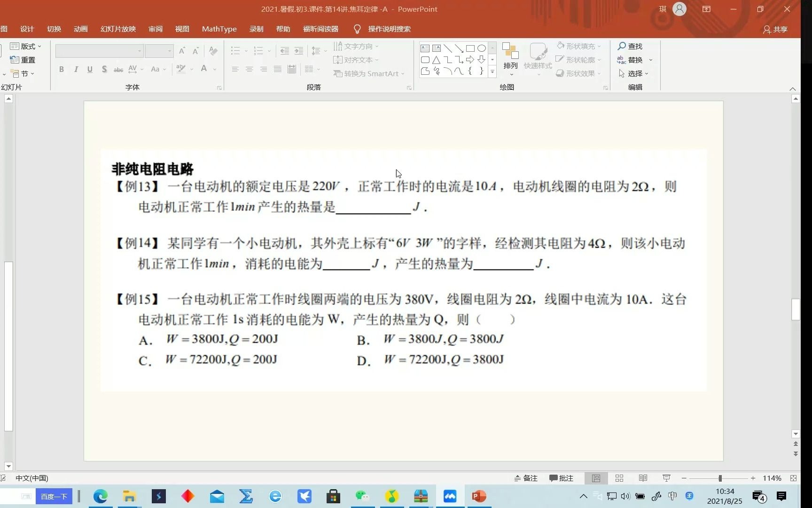
Task: Open MathType ribbon tab
Action: pos(219,29)
